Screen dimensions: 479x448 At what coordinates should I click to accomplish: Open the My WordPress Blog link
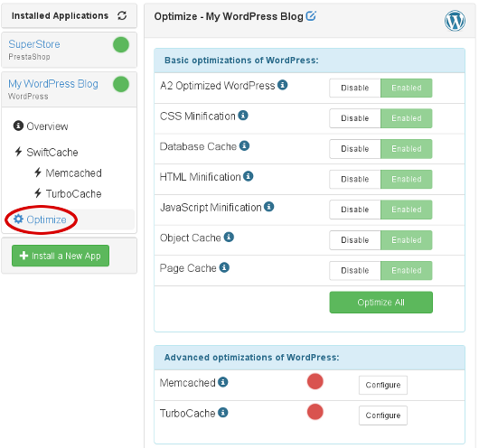[53, 84]
